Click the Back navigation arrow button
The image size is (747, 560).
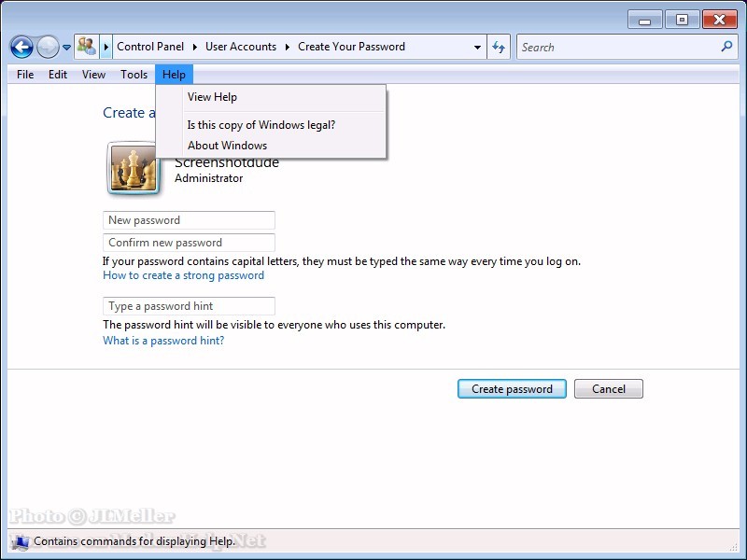click(21, 47)
